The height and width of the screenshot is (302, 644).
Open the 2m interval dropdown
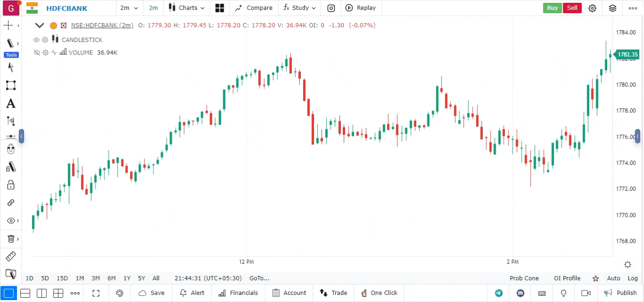pos(129,8)
